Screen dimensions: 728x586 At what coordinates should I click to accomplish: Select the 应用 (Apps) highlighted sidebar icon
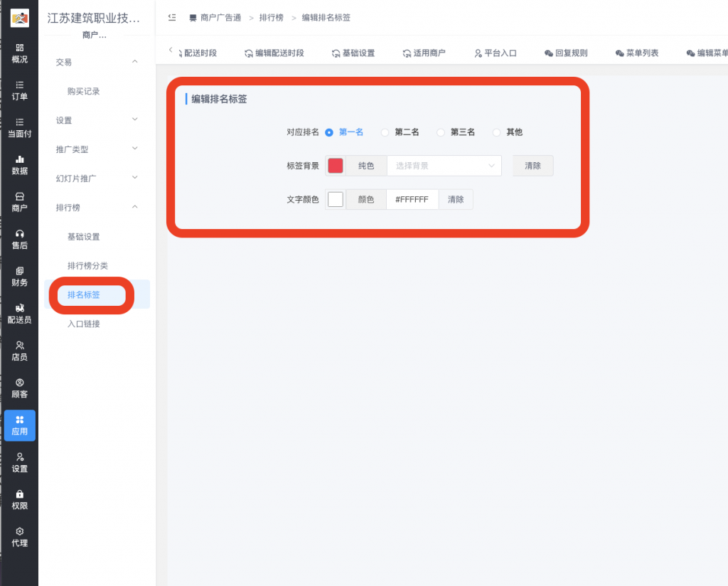[x=20, y=425]
